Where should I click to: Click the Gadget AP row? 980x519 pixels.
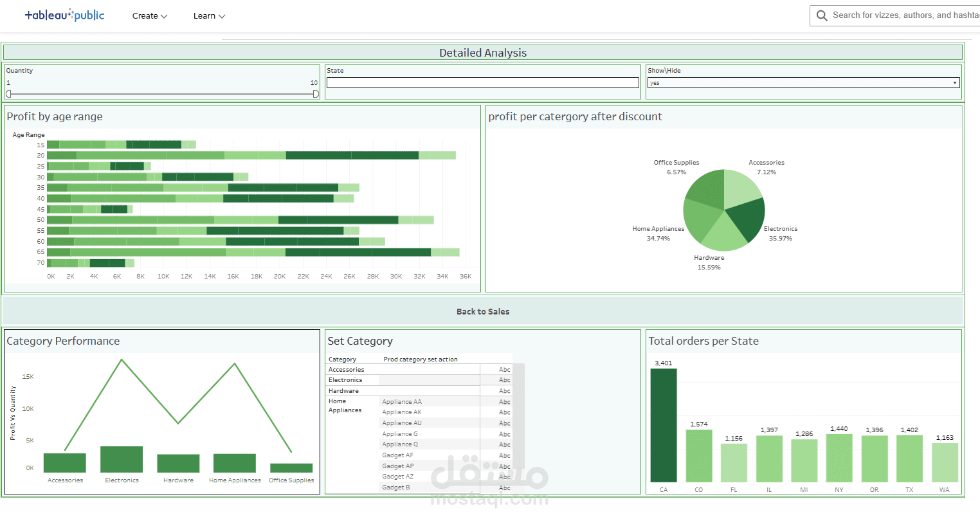(398, 466)
